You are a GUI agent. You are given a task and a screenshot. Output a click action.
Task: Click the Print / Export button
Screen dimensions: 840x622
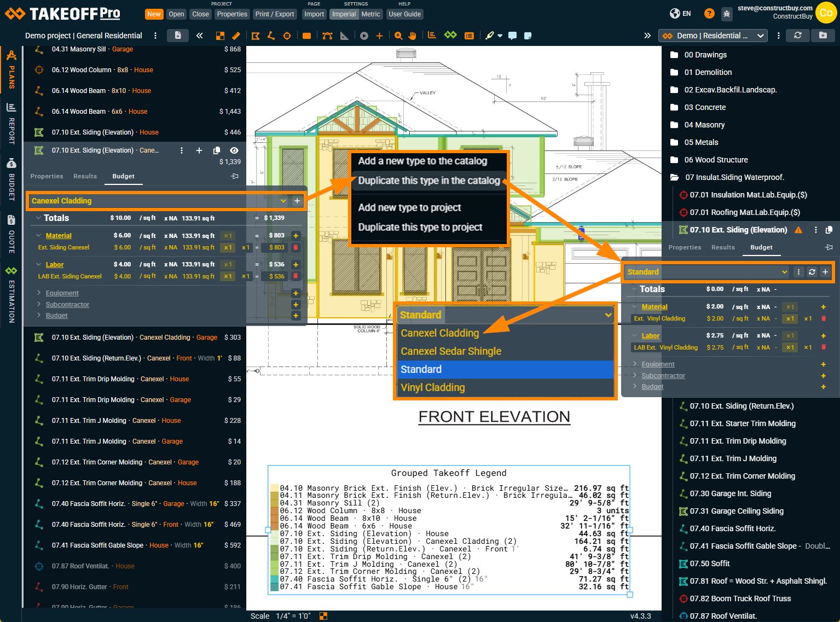tap(275, 14)
